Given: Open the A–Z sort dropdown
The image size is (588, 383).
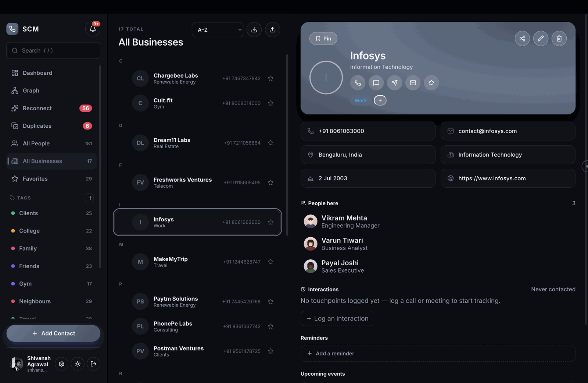Looking at the screenshot, I should pos(218,30).
